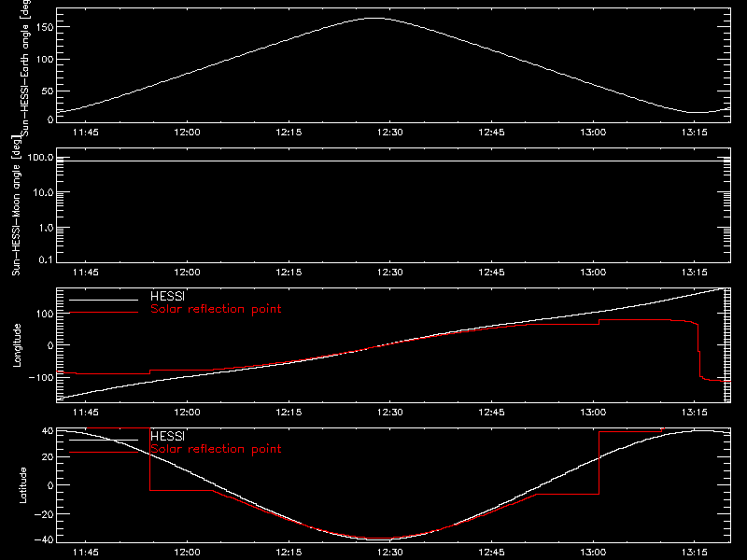Image resolution: width=747 pixels, height=560 pixels.
Task: Click the Sun-HESSI-Earth angle axis title
Action: pyautogui.click(x=25, y=66)
